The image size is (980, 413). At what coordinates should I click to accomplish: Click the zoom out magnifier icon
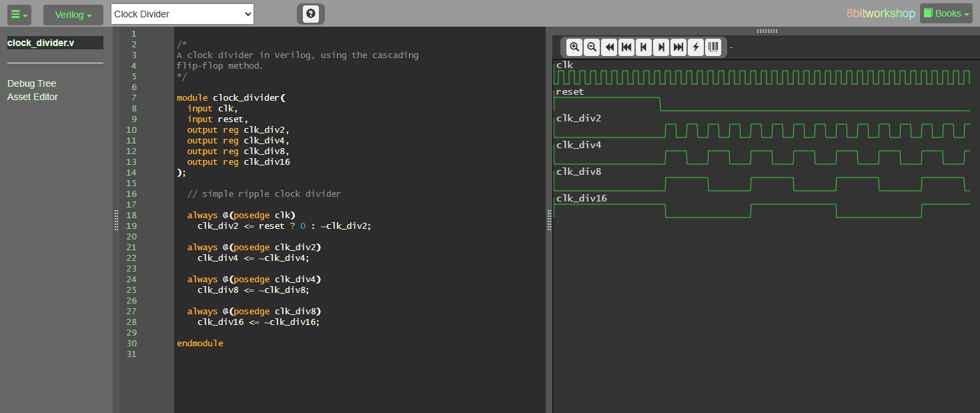point(592,47)
